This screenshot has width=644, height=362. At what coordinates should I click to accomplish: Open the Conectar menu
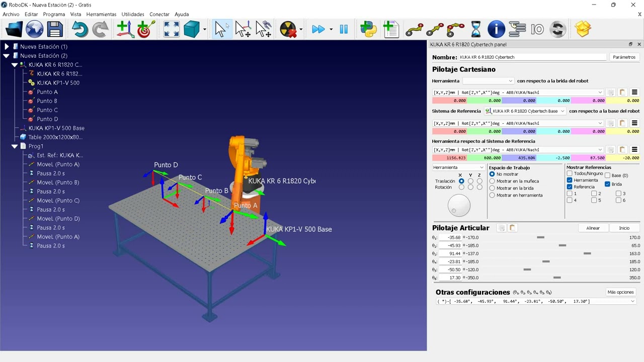(x=159, y=14)
